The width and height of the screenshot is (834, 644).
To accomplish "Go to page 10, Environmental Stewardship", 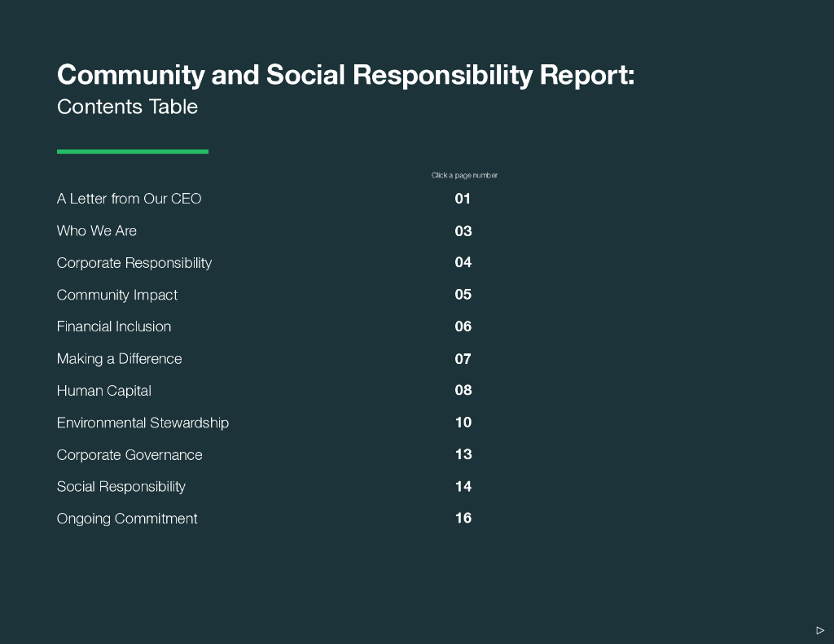I will click(463, 423).
